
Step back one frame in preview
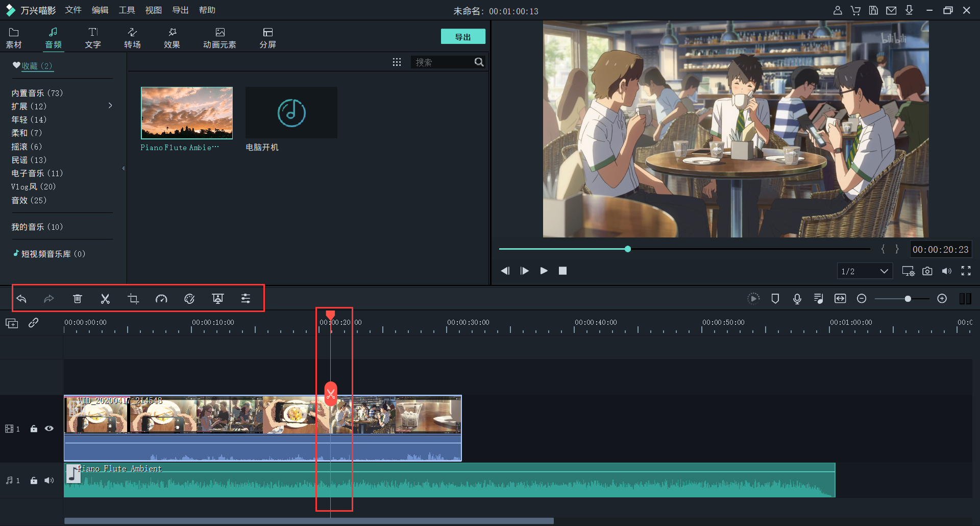(x=505, y=271)
